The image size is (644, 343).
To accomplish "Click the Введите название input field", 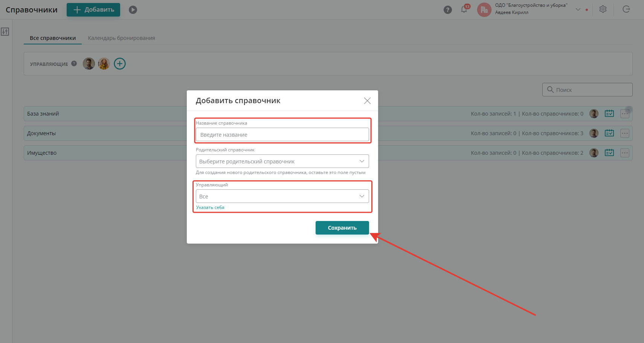I will point(282,134).
